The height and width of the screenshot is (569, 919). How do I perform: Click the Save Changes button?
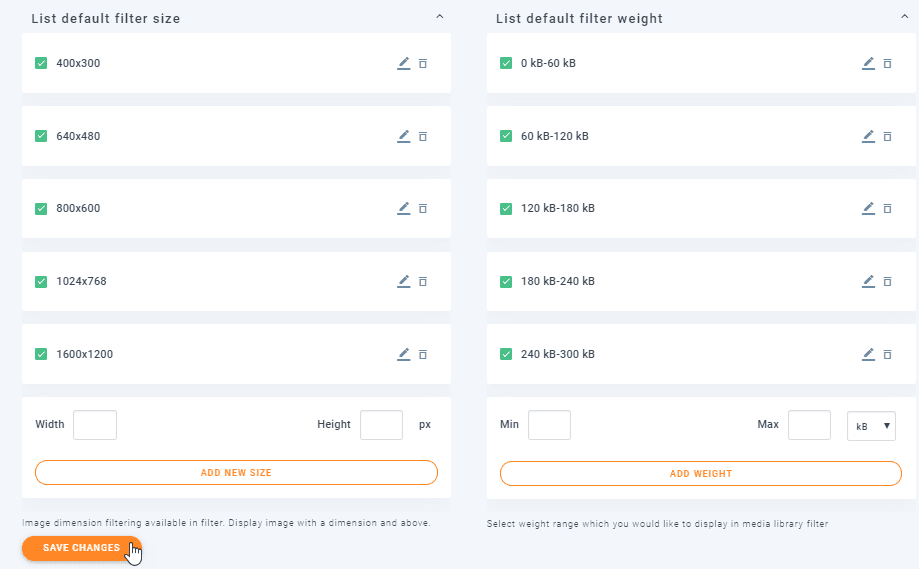point(81,548)
